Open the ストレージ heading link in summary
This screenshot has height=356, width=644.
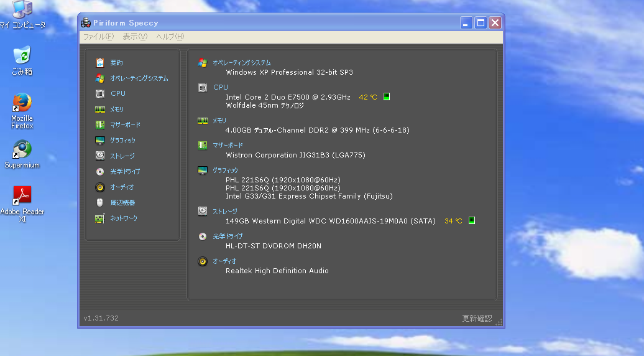point(224,212)
